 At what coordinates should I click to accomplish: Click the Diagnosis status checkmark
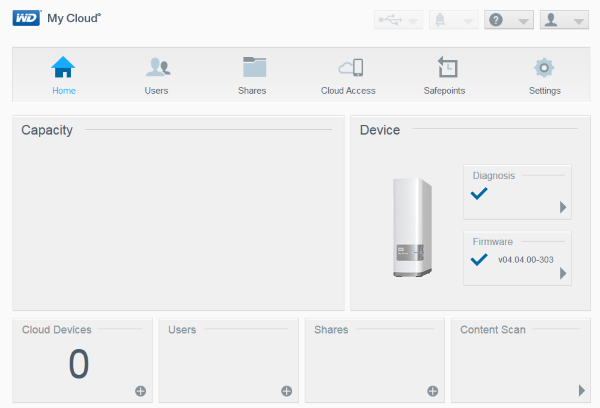(x=479, y=194)
